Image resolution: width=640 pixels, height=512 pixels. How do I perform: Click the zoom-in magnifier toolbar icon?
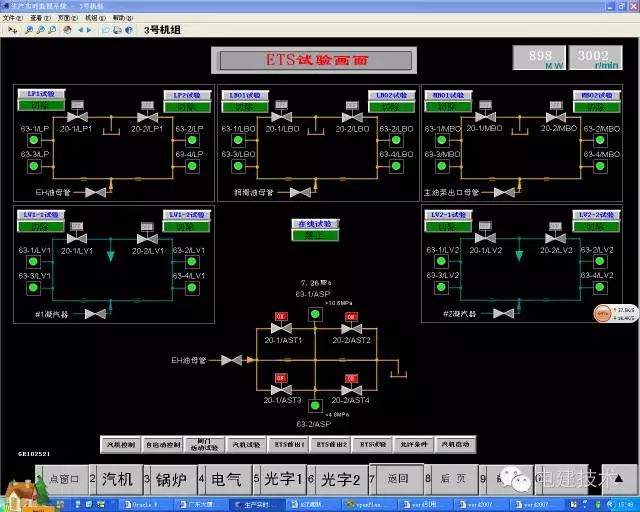pos(29,30)
